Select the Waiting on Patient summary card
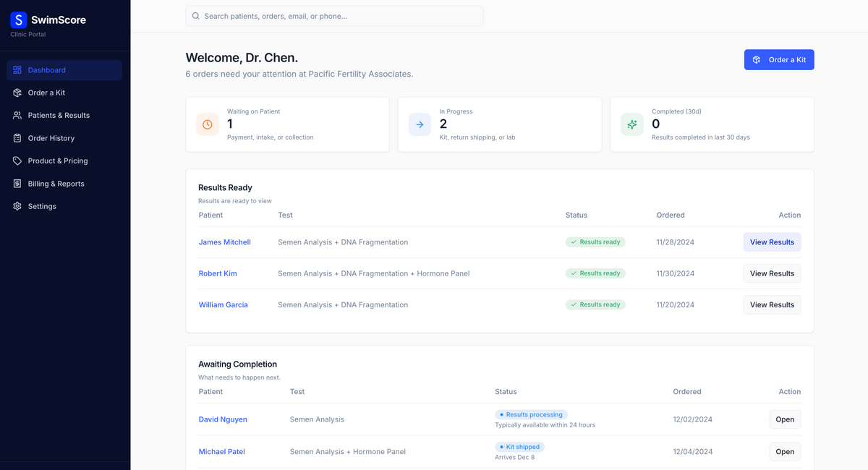Screen dimensions: 868x470 coord(287,124)
